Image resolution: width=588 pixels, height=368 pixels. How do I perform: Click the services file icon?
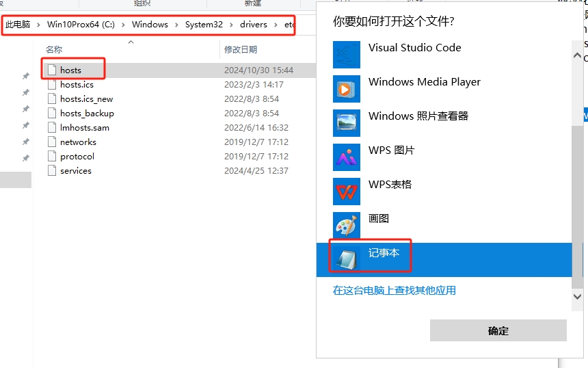[x=52, y=171]
